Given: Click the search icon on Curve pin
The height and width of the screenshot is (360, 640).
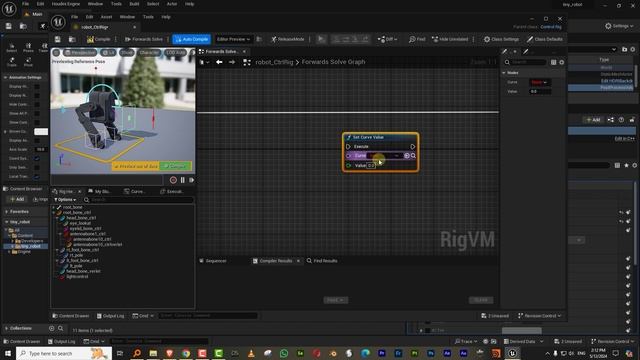Looking at the screenshot, I should pyautogui.click(x=413, y=156).
